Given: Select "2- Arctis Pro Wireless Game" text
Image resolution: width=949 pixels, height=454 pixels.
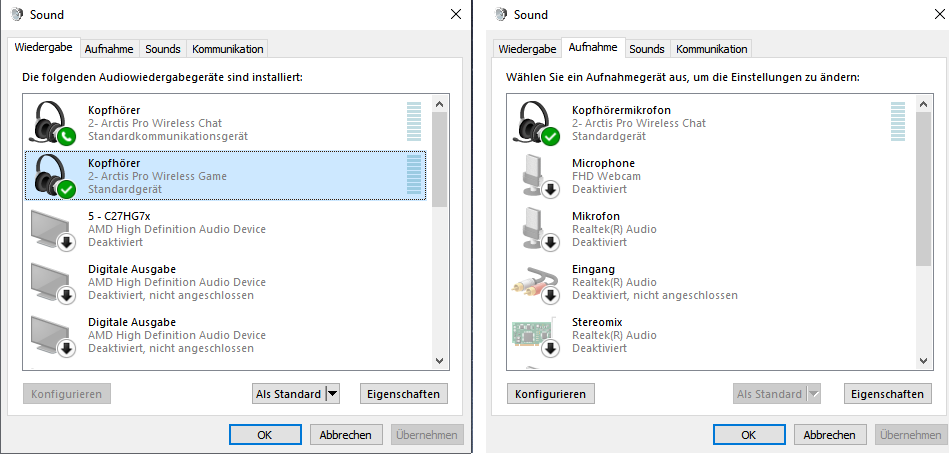Looking at the screenshot, I should [157, 176].
